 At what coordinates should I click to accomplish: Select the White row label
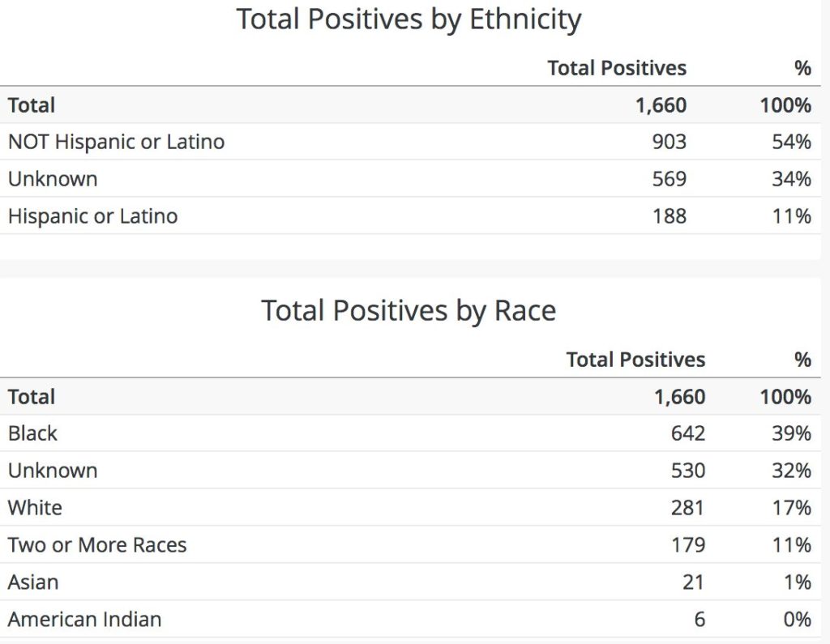(x=35, y=508)
